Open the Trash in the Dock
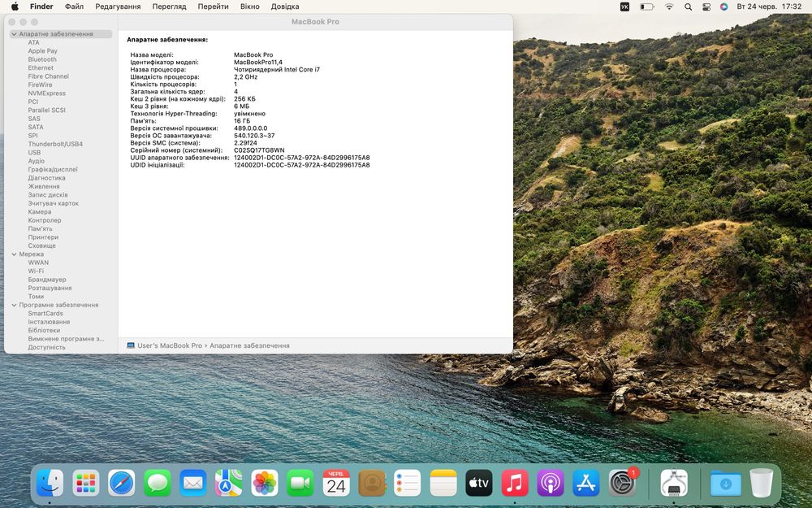 [762, 483]
